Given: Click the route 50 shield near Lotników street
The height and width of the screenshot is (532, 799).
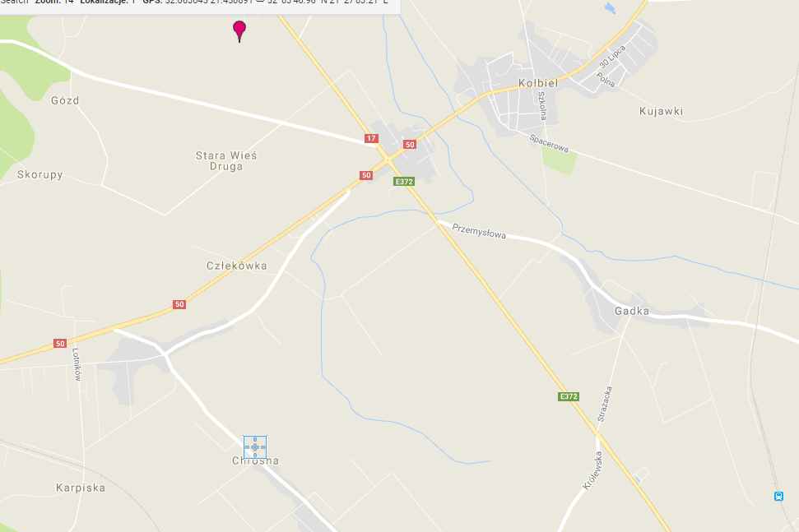Looking at the screenshot, I should (x=60, y=343).
